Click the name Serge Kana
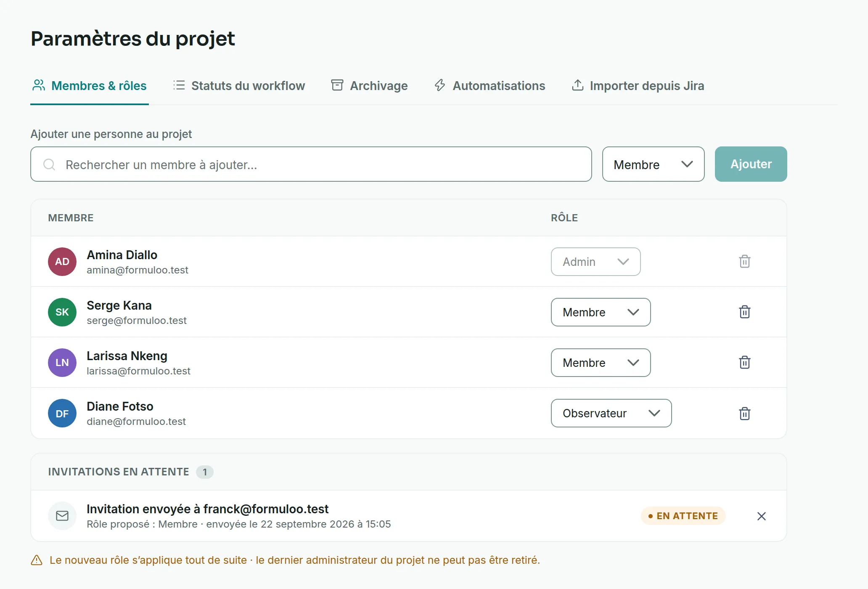The image size is (868, 589). [119, 305]
